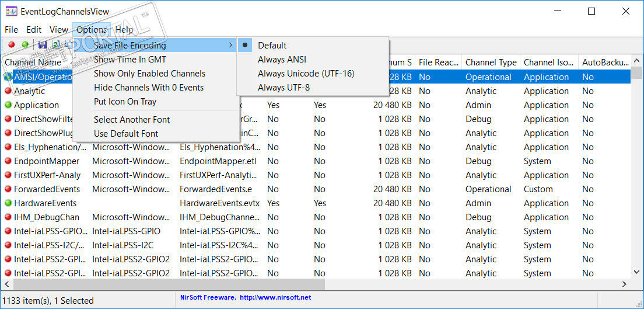The image size is (644, 309).
Task: Click the EventLogChannelsView title bar icon
Action: coord(11,12)
